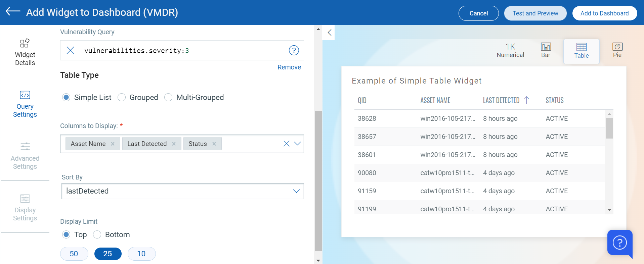
Task: Click QID 38657 in the preview table
Action: pos(367,137)
